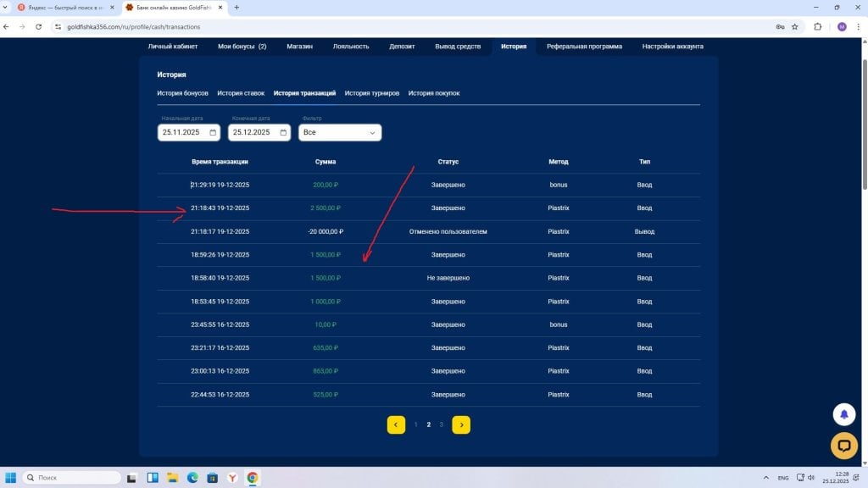Image resolution: width=868 pixels, height=488 pixels.
Task: Open Настройки аккаунта tab
Action: click(672, 47)
